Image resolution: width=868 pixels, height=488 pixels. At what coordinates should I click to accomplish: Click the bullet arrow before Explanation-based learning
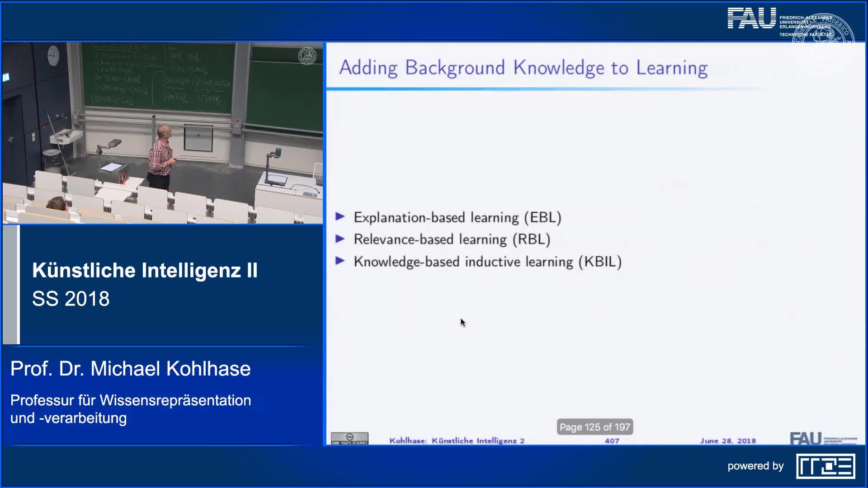tap(340, 217)
